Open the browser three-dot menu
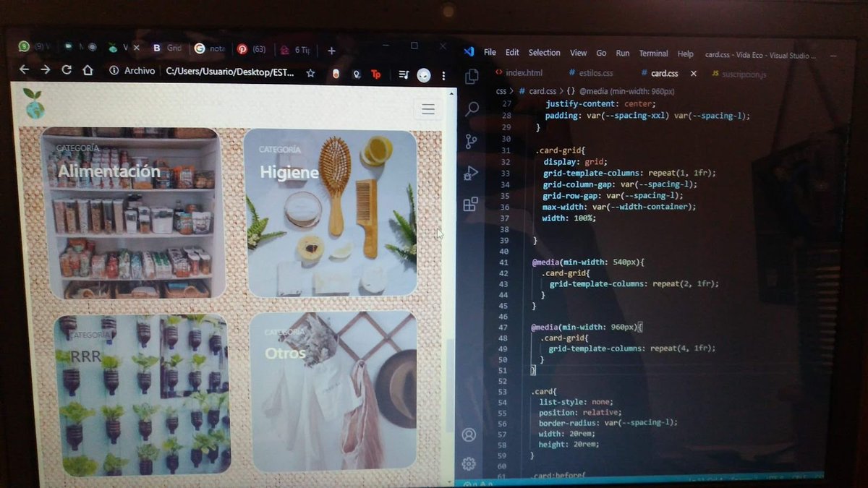This screenshot has width=868, height=488. point(443,75)
